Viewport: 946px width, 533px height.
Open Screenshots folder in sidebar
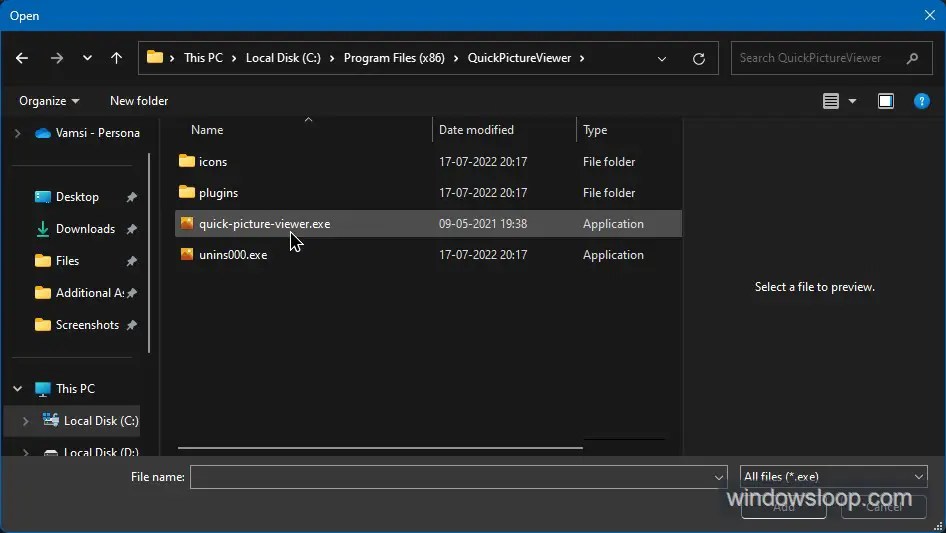tap(77, 325)
